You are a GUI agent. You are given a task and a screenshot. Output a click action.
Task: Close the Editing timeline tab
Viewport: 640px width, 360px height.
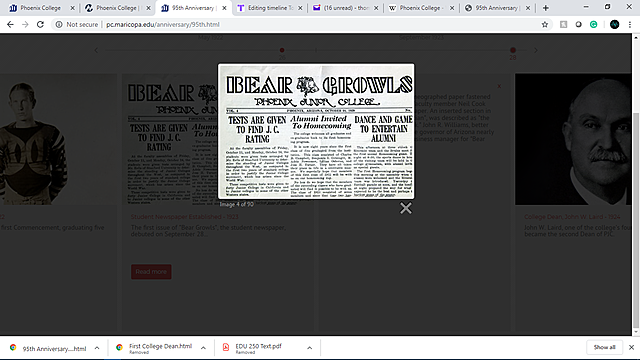300,8
